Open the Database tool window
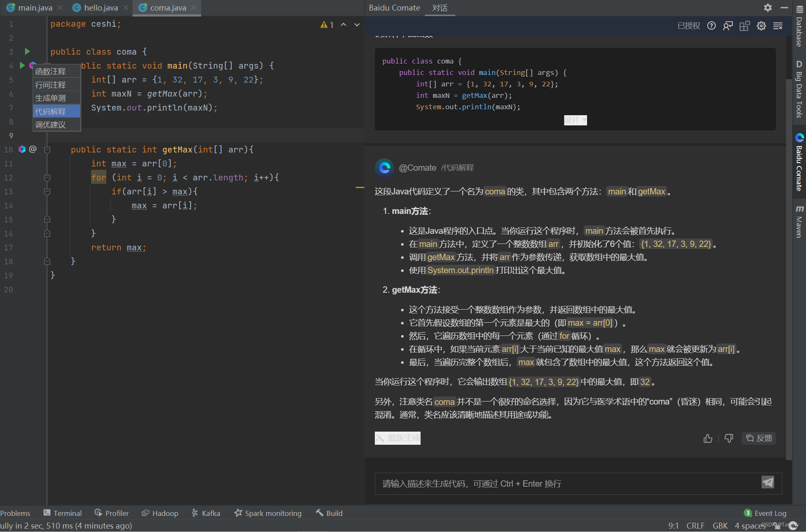The height and width of the screenshot is (532, 806). [x=799, y=26]
